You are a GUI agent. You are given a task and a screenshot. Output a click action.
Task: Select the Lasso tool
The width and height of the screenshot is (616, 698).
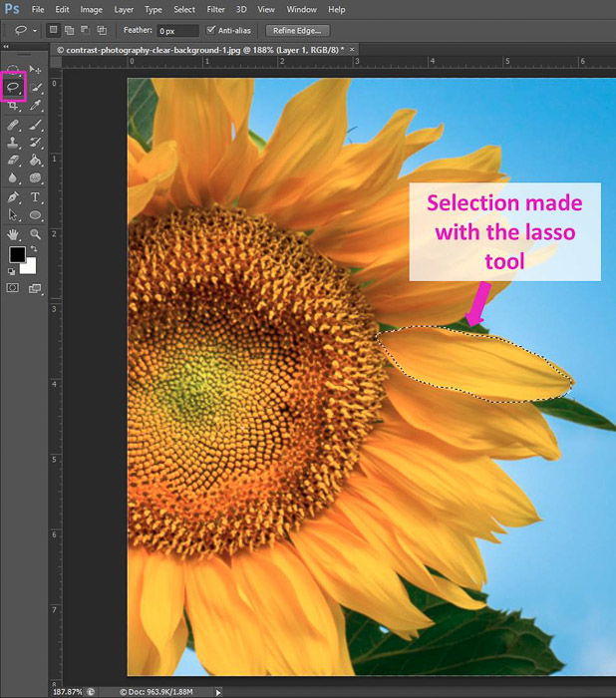point(14,88)
